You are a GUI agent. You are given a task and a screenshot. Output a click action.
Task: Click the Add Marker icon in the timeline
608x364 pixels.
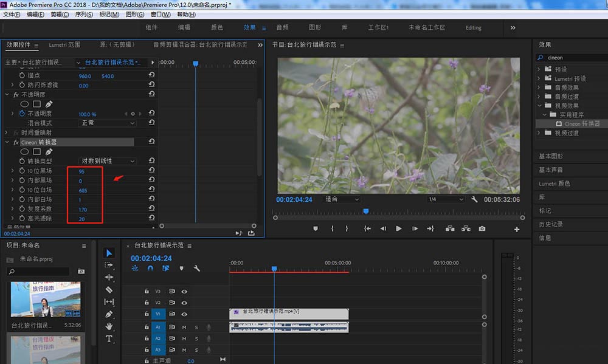[x=181, y=268]
